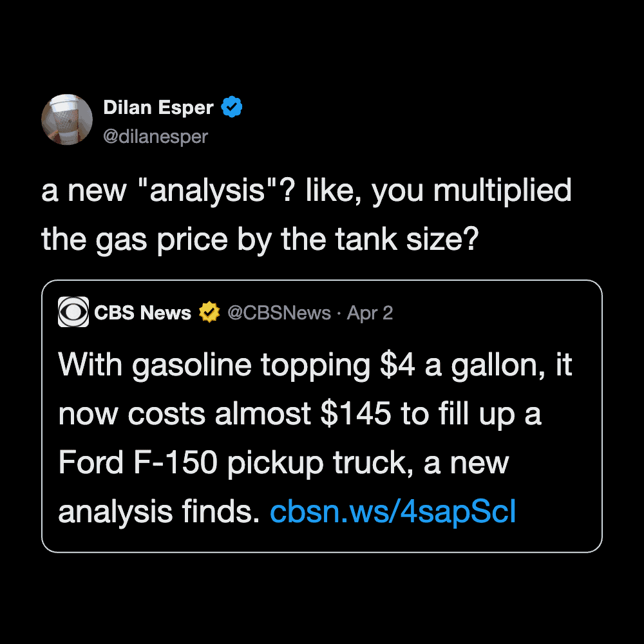Click "analysis finds." in the quoted tweet

159,512
